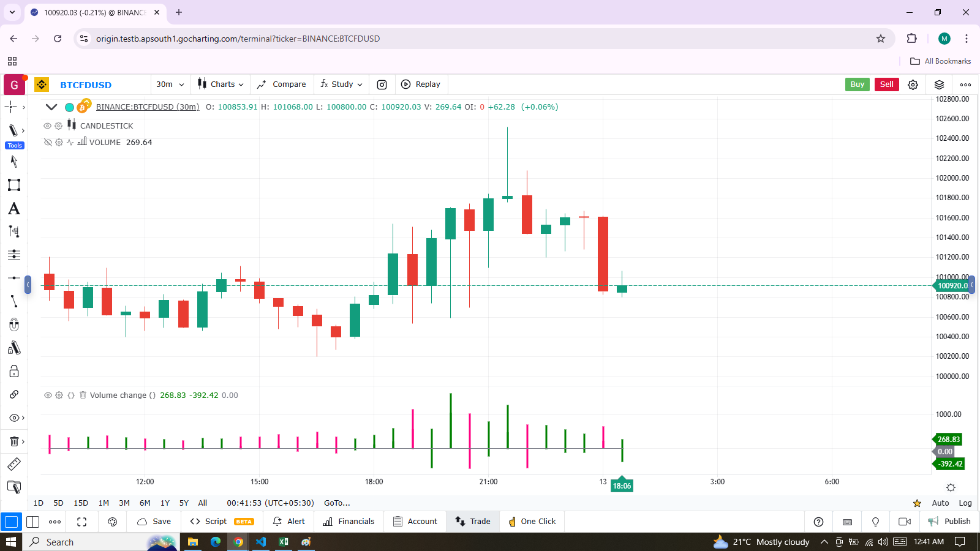Click the 100920 current price label
Screen dimensions: 980x551
952,286
